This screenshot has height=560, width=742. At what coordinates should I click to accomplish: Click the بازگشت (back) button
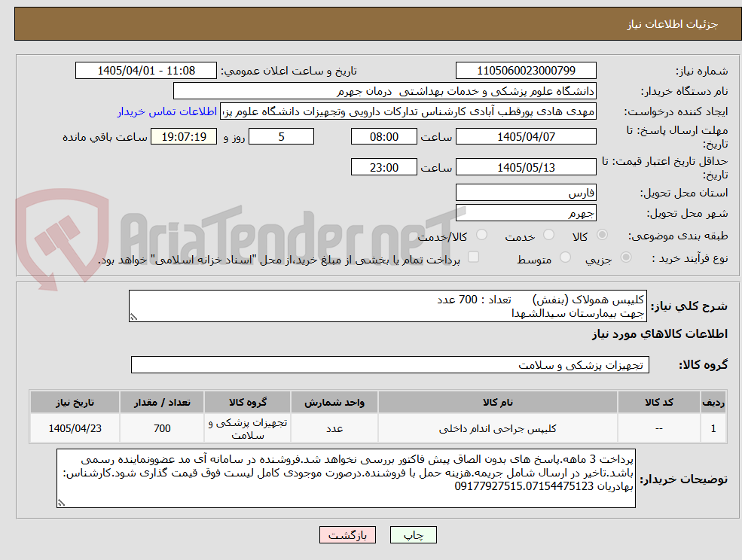[347, 535]
